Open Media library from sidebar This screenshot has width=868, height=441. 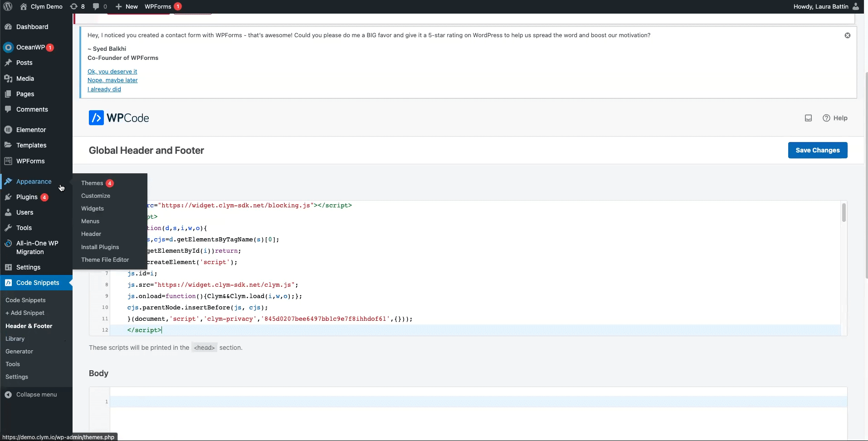(36, 78)
